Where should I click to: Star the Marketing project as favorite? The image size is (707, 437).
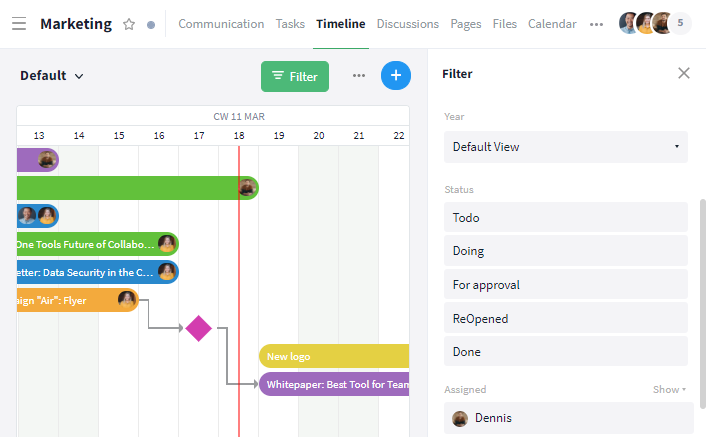click(129, 24)
